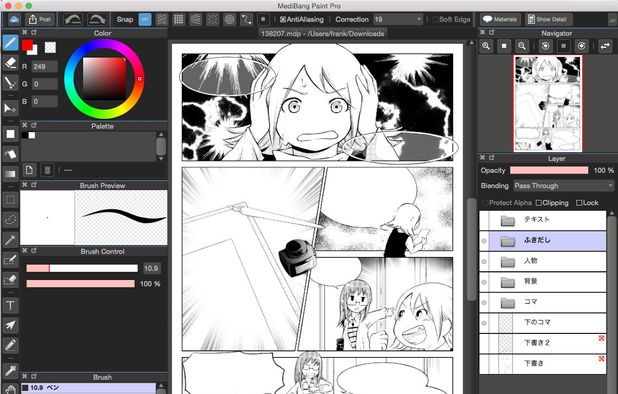
Task: Enable the layer Lock checkbox
Action: click(579, 203)
